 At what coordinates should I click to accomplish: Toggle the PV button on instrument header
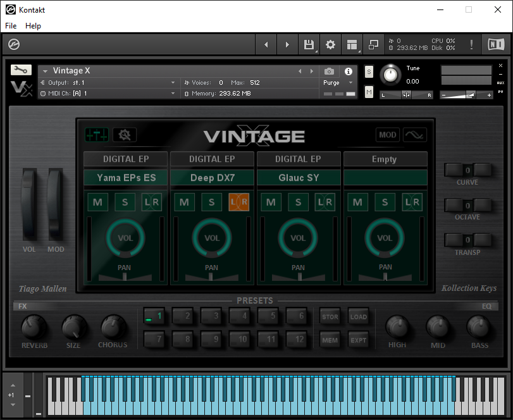[500, 92]
